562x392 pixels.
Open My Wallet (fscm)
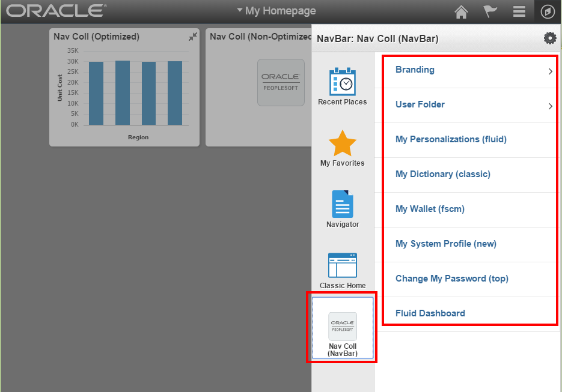tap(430, 209)
